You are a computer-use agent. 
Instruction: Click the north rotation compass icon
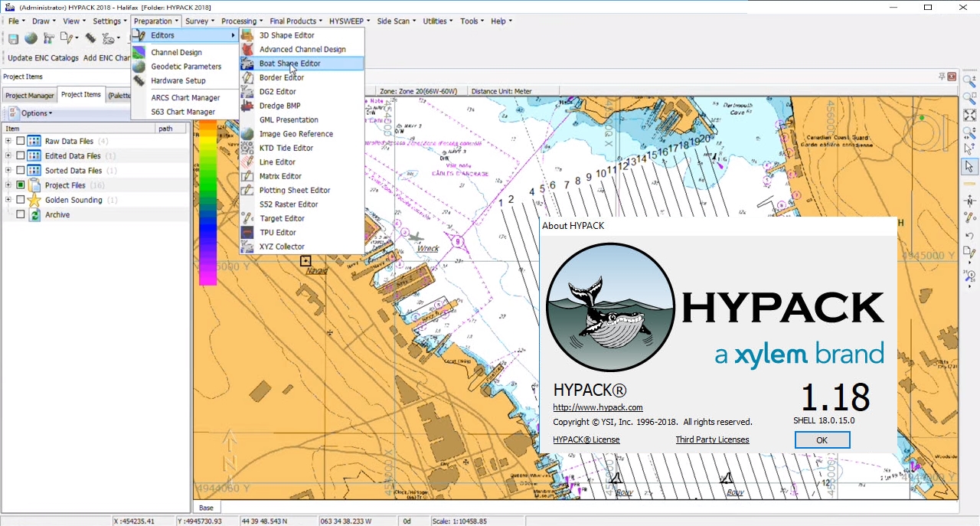click(969, 201)
